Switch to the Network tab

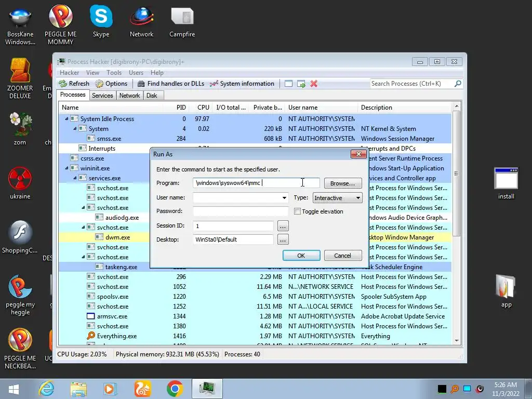click(129, 96)
